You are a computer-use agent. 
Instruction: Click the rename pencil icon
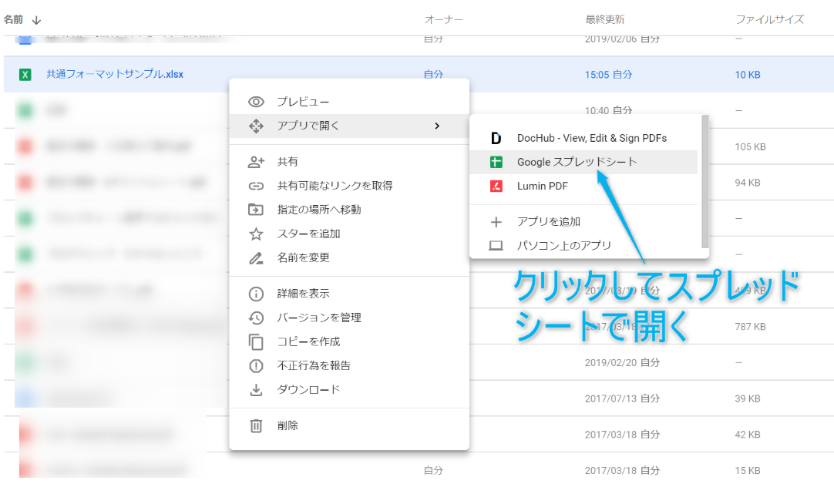[x=256, y=258]
